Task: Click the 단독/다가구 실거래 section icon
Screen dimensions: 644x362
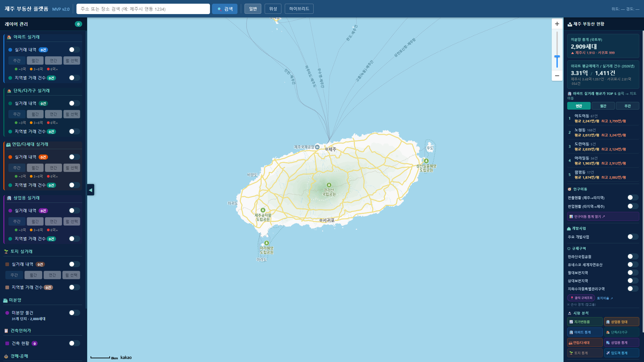Action: click(9, 91)
